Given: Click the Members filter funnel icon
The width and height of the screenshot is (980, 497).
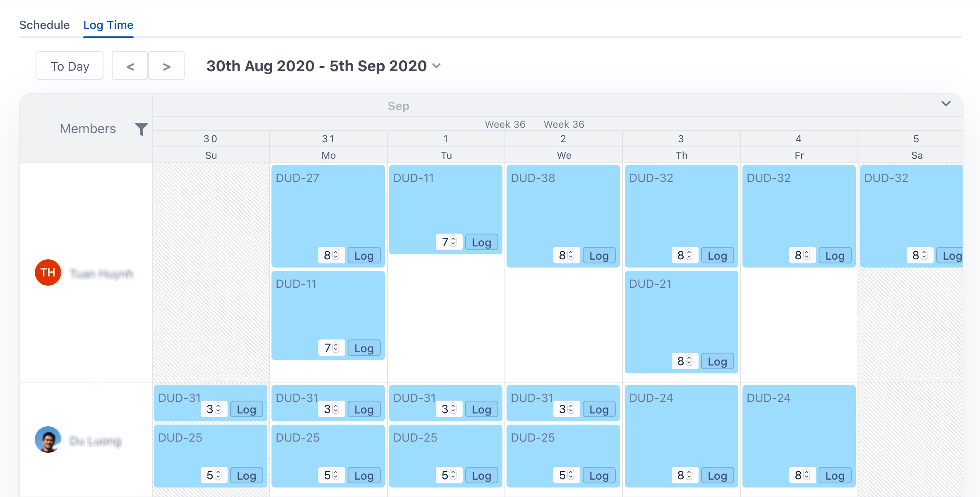Looking at the screenshot, I should pyautogui.click(x=141, y=129).
